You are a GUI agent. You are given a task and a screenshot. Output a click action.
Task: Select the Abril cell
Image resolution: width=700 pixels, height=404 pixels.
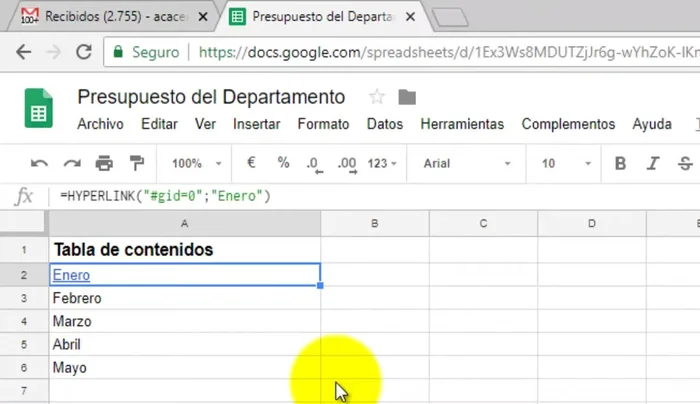click(x=184, y=345)
